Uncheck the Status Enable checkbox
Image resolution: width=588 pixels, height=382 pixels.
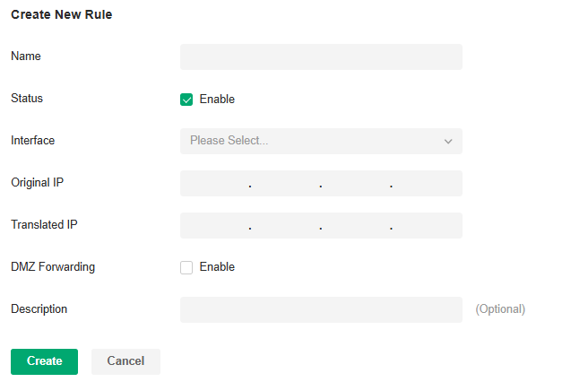[x=186, y=100]
